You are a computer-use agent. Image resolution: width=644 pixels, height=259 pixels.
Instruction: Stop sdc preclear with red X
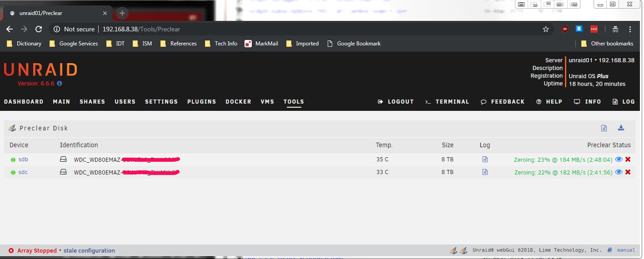[628, 172]
